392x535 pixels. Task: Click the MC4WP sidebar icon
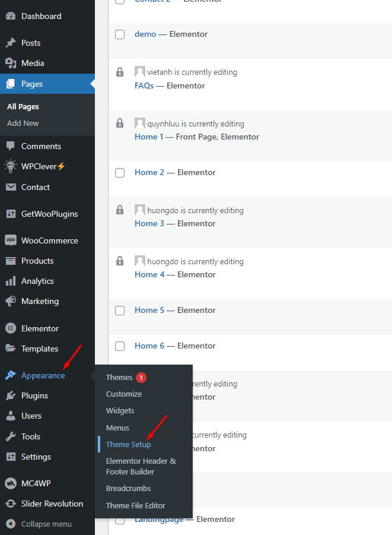pyautogui.click(x=10, y=483)
